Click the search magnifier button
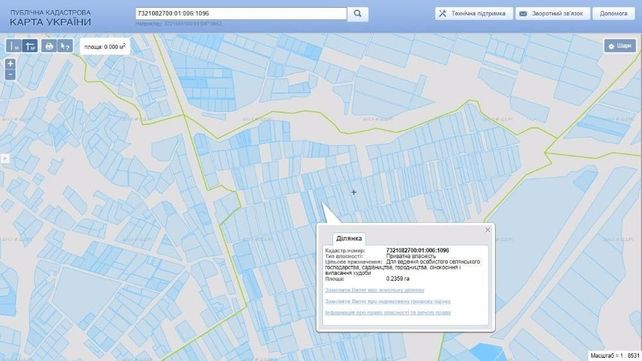This screenshot has width=642, height=361. pyautogui.click(x=358, y=14)
